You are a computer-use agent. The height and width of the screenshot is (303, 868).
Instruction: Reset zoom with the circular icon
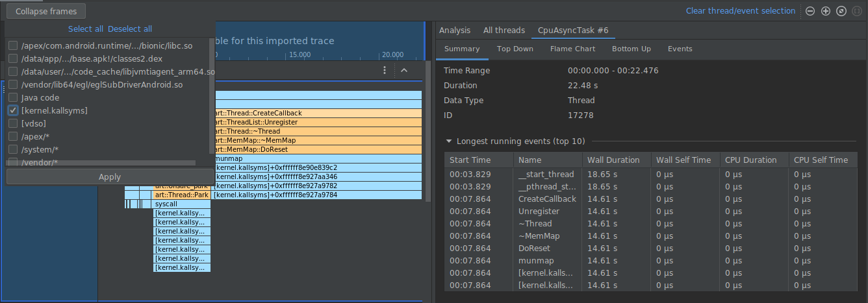pos(841,11)
